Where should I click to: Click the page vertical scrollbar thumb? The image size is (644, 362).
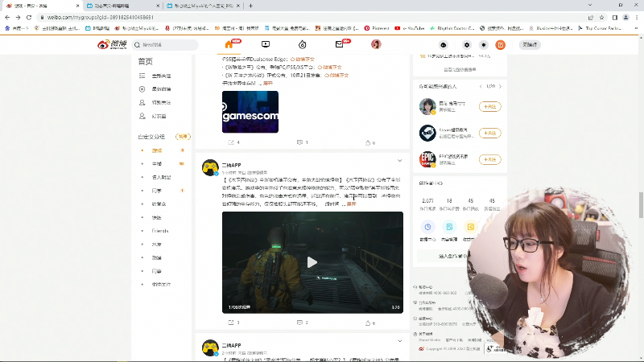[641, 205]
